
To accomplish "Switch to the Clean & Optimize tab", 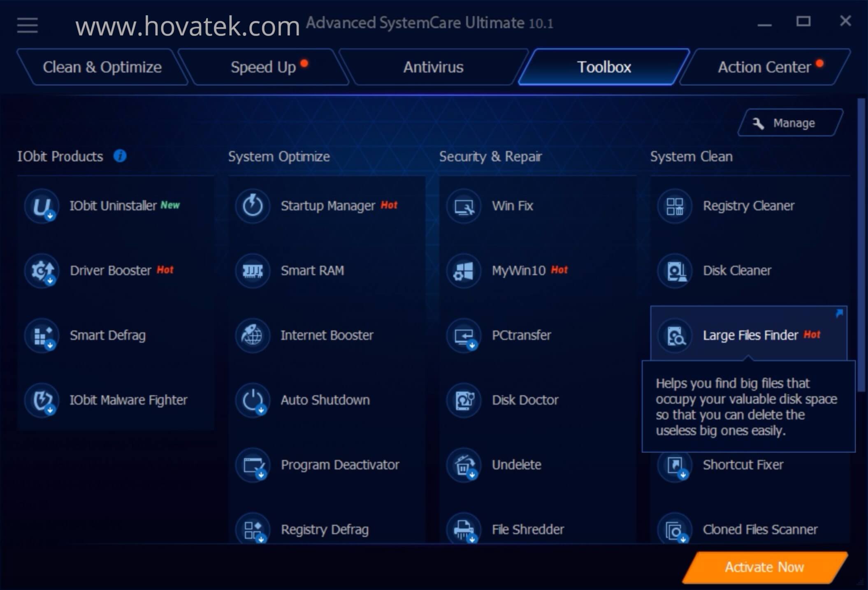I will click(x=102, y=67).
